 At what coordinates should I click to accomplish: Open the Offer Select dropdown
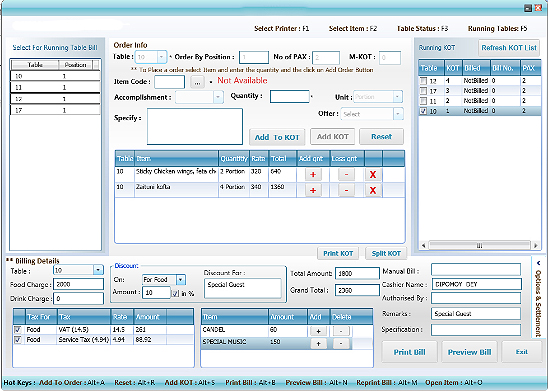pyautogui.click(x=398, y=114)
